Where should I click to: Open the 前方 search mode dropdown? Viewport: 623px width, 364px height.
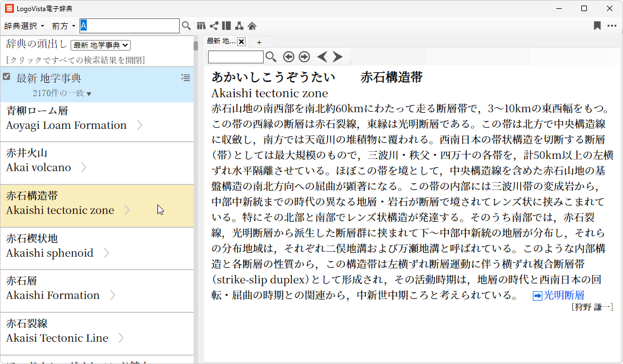point(63,26)
